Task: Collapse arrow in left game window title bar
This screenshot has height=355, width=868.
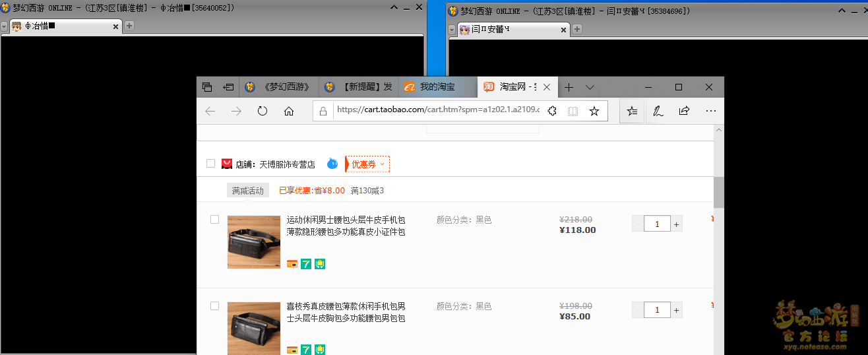Action: 394,8
